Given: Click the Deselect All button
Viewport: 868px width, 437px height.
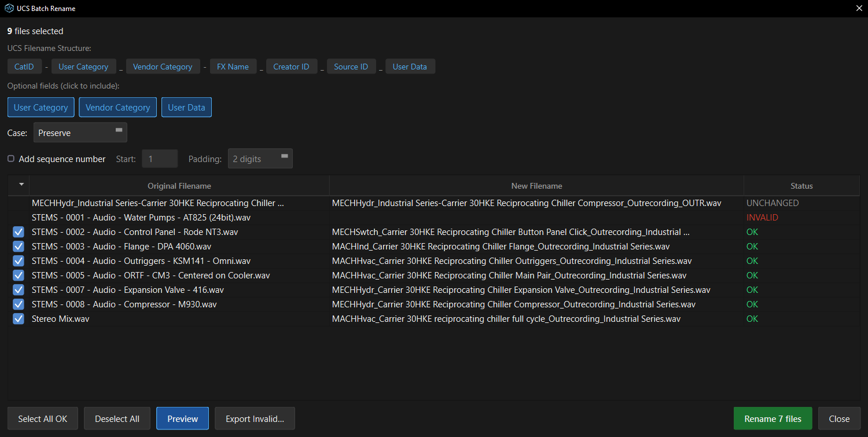Looking at the screenshot, I should 117,418.
